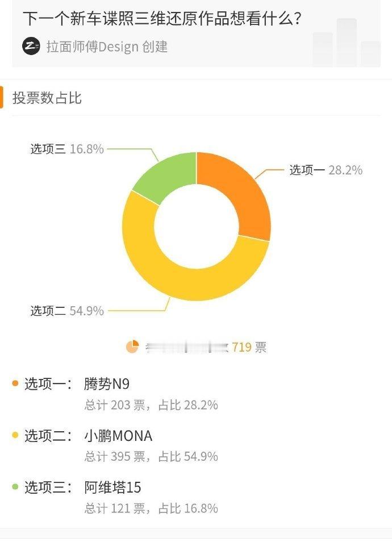Screen dimensions: 392x542
Task: Click the small pie chart icon beside 719 票
Action: [132, 347]
